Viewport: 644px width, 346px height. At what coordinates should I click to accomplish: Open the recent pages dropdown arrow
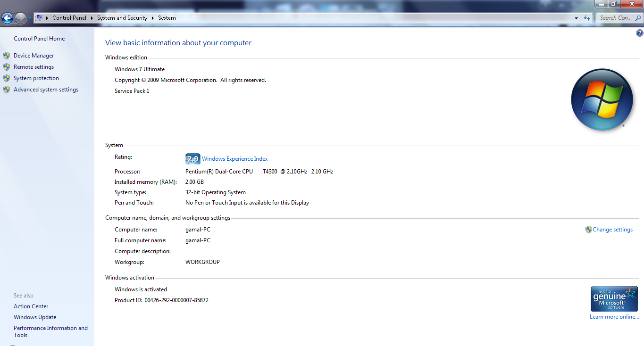(30, 18)
